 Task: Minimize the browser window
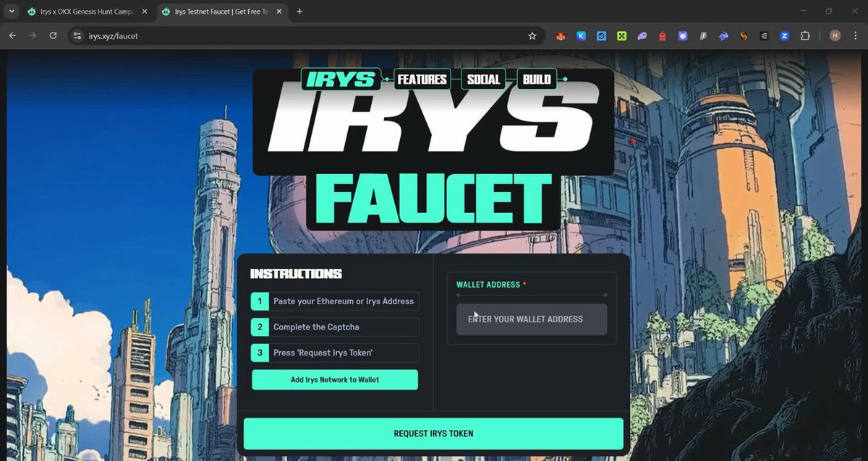804,12
